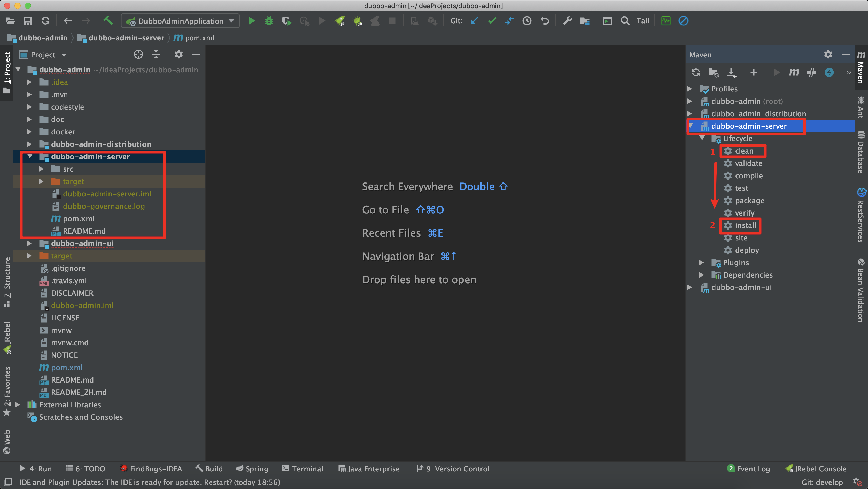This screenshot has height=489, width=868.
Task: Toggle Maven skip tests mode
Action: [x=829, y=72]
